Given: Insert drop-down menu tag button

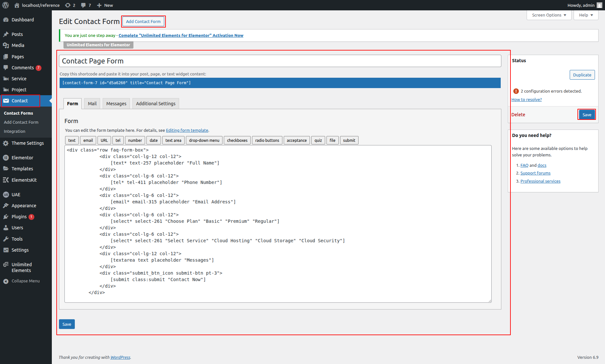Looking at the screenshot, I should pyautogui.click(x=204, y=140).
